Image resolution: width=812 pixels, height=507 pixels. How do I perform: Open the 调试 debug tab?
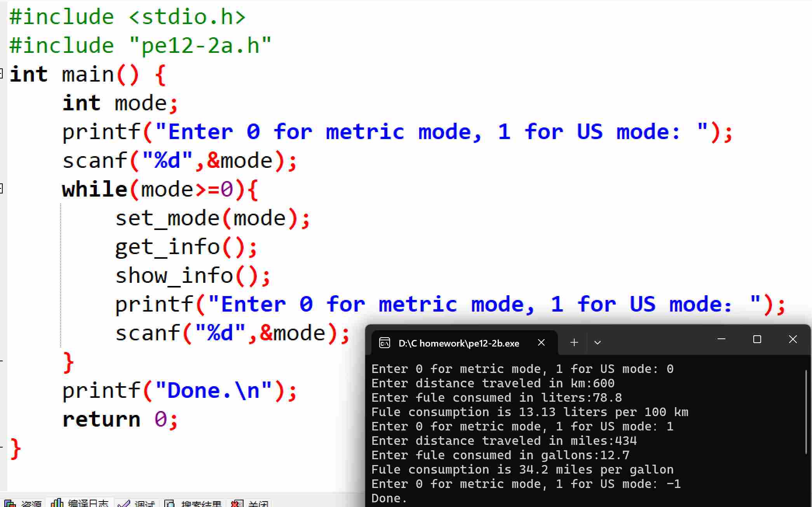[x=145, y=504]
